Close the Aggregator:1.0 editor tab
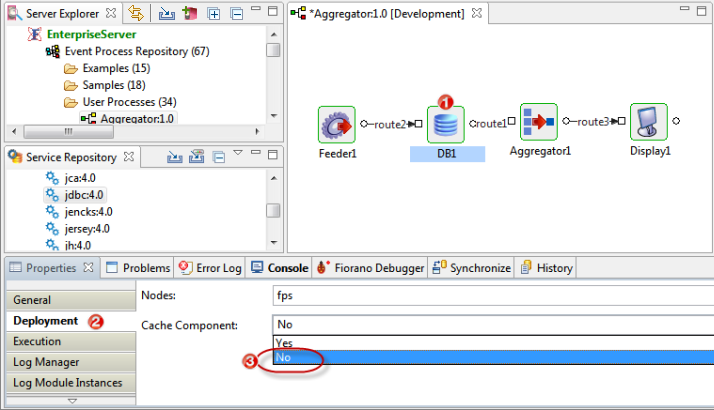 click(476, 13)
